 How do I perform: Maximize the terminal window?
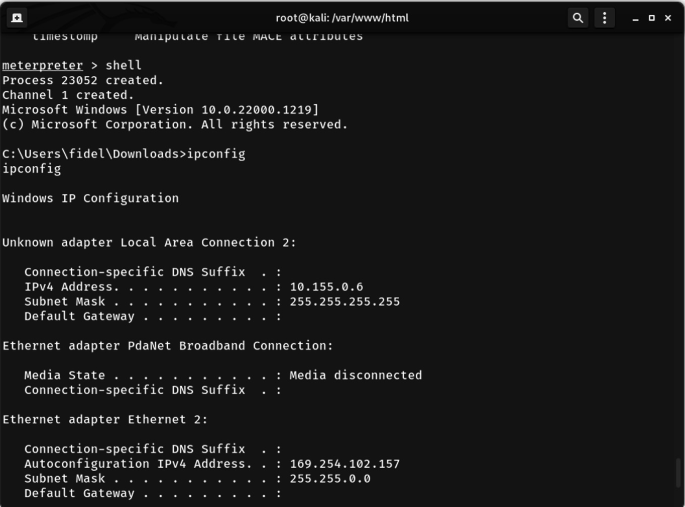click(651, 18)
